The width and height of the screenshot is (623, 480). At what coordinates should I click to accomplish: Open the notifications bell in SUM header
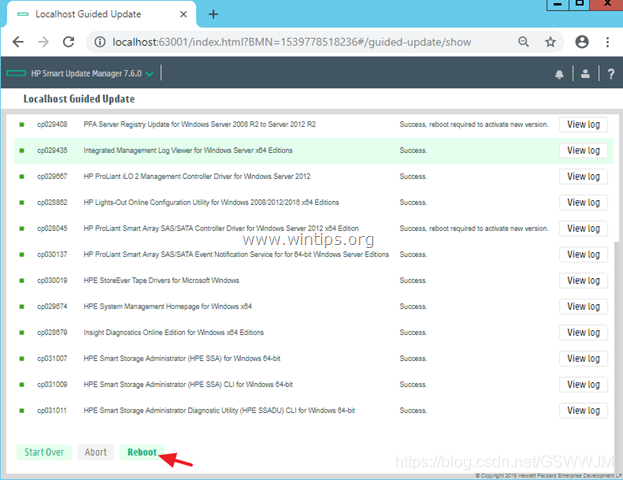pyautogui.click(x=559, y=74)
